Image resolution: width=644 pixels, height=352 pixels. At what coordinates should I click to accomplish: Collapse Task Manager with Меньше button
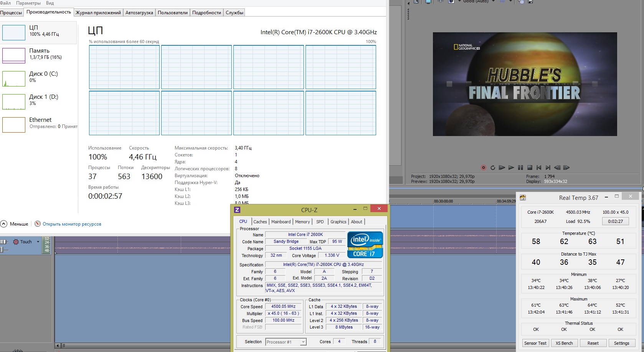15,224
